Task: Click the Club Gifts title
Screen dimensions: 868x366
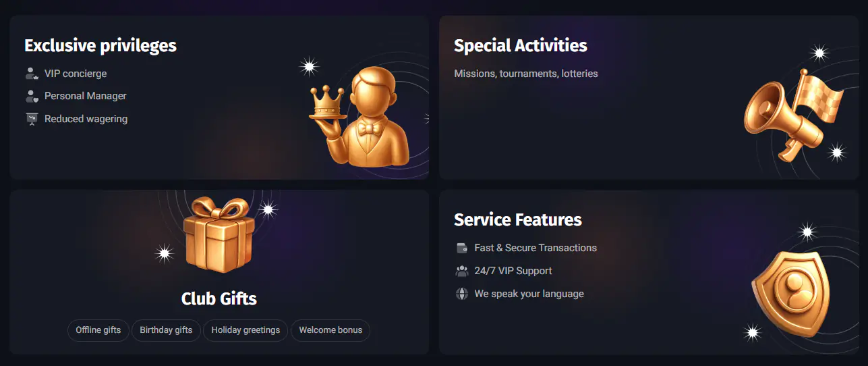Action: (219, 298)
